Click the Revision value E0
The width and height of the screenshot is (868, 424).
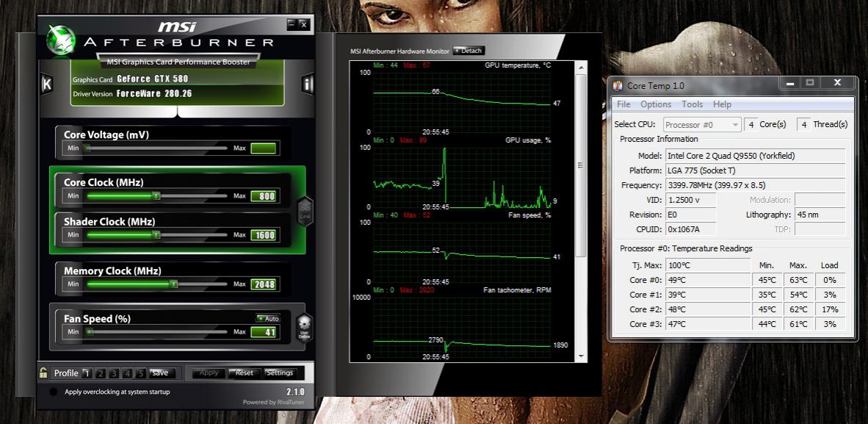click(690, 215)
